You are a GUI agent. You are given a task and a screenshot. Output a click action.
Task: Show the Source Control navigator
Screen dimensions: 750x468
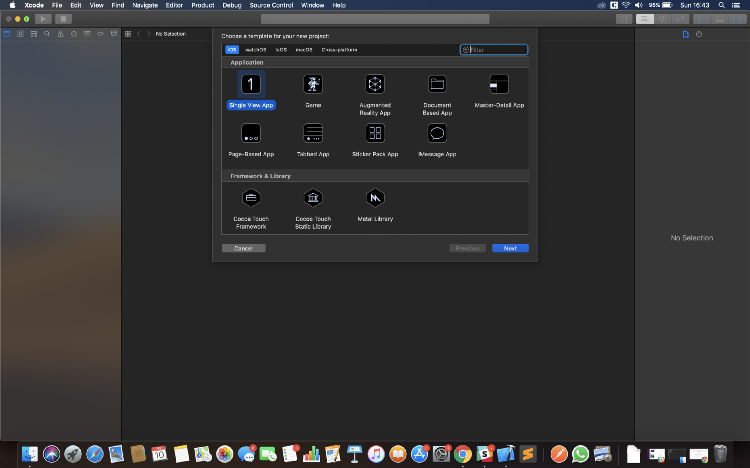[20, 34]
